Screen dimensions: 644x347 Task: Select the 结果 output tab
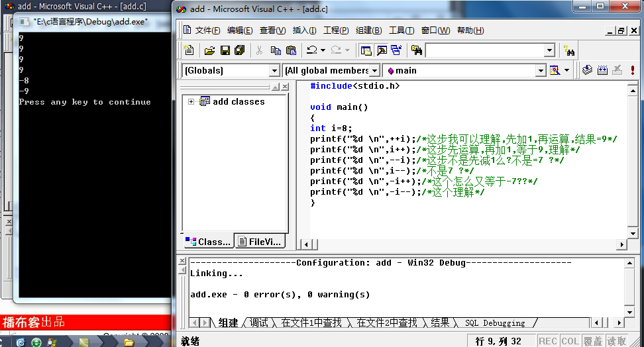click(x=440, y=323)
